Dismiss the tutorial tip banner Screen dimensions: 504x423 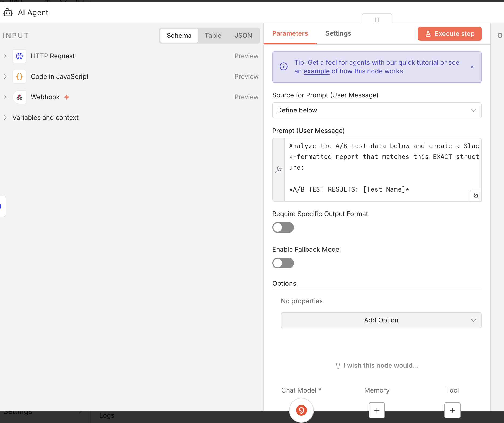tap(472, 67)
